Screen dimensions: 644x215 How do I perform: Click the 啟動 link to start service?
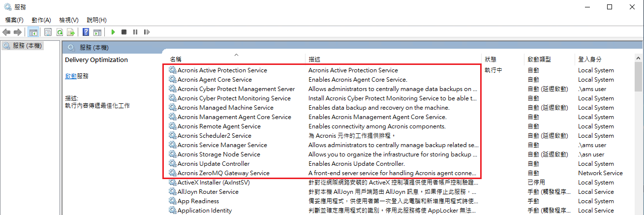click(71, 76)
